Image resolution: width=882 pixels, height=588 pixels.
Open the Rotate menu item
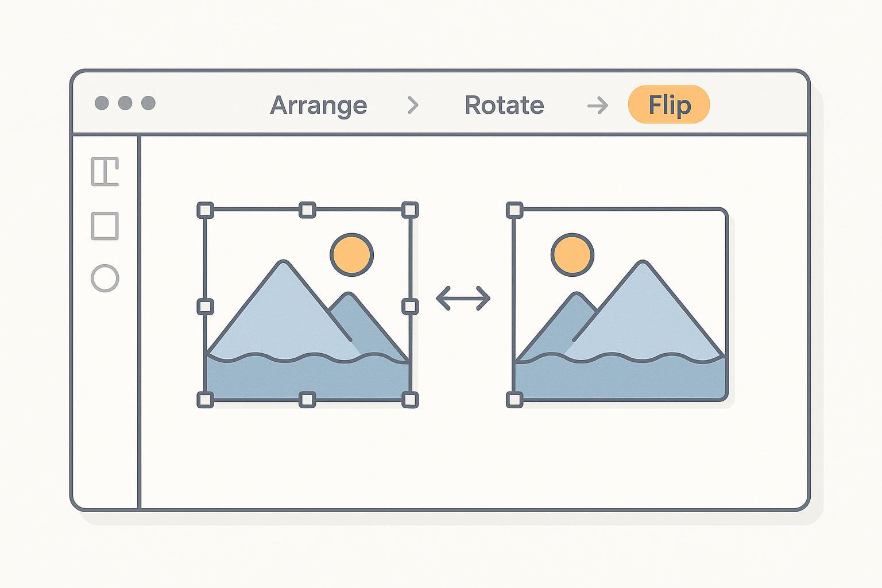[x=504, y=105]
